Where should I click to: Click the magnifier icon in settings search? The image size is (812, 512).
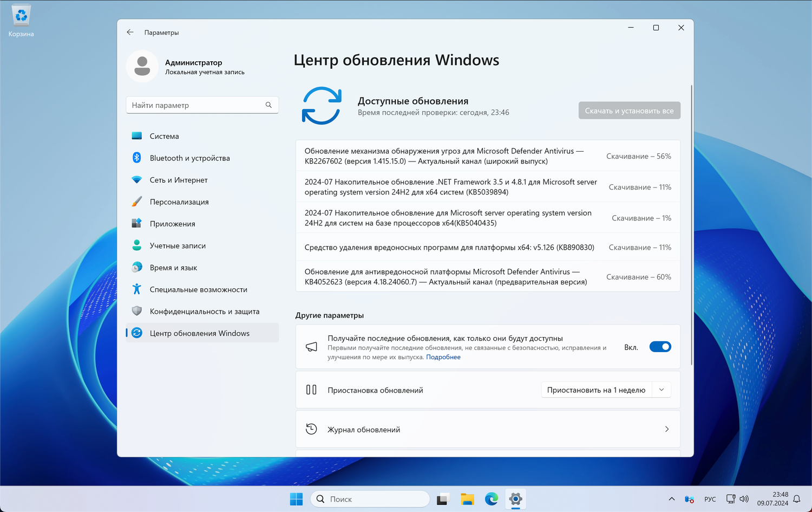pyautogui.click(x=269, y=105)
